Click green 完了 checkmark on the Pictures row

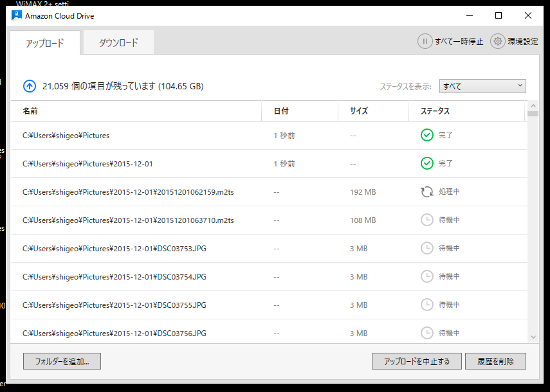click(x=427, y=135)
